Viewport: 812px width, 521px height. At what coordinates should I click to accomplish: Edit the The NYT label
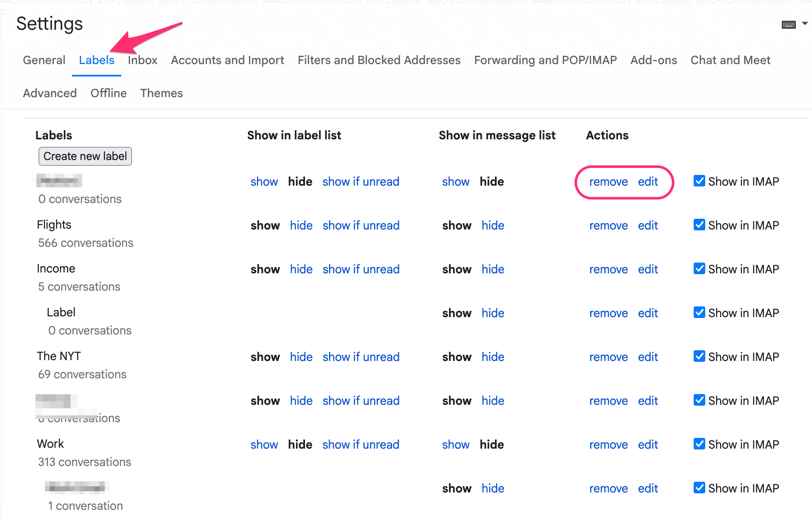tap(647, 356)
